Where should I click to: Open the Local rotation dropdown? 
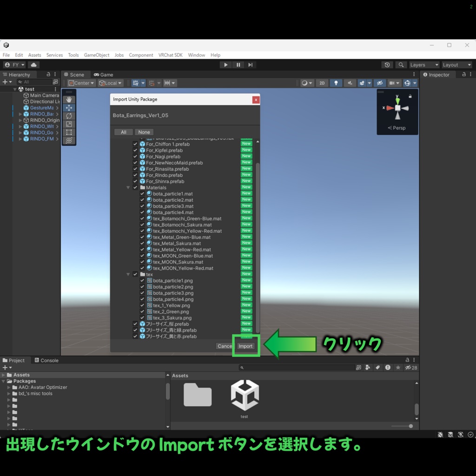pos(111,83)
